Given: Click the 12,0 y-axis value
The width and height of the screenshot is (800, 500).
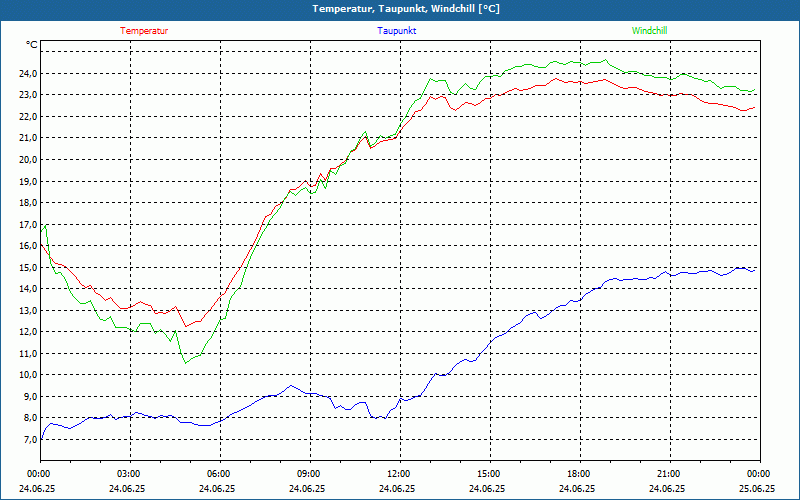Looking at the screenshot, I should pos(28,332).
